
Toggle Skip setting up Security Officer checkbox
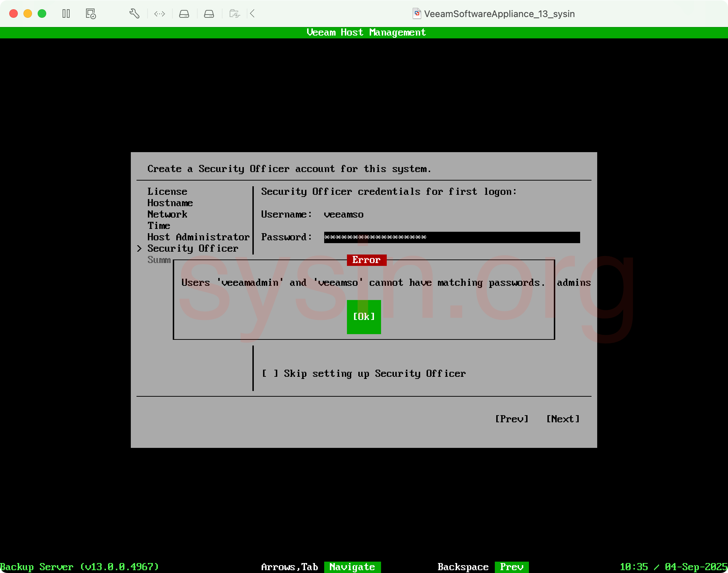(270, 373)
